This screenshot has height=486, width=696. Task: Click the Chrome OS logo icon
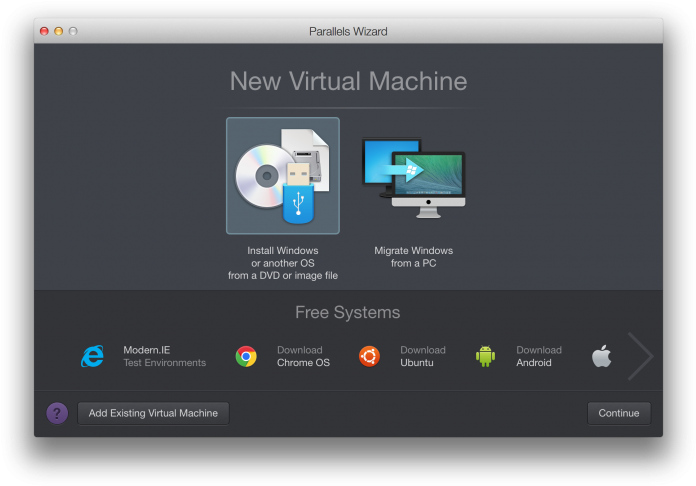(x=246, y=356)
